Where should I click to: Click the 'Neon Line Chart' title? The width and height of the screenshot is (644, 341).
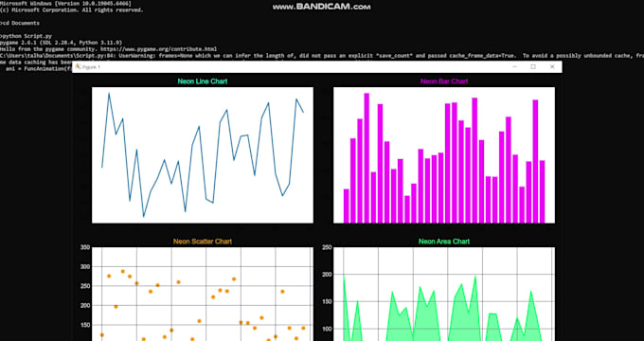203,81
